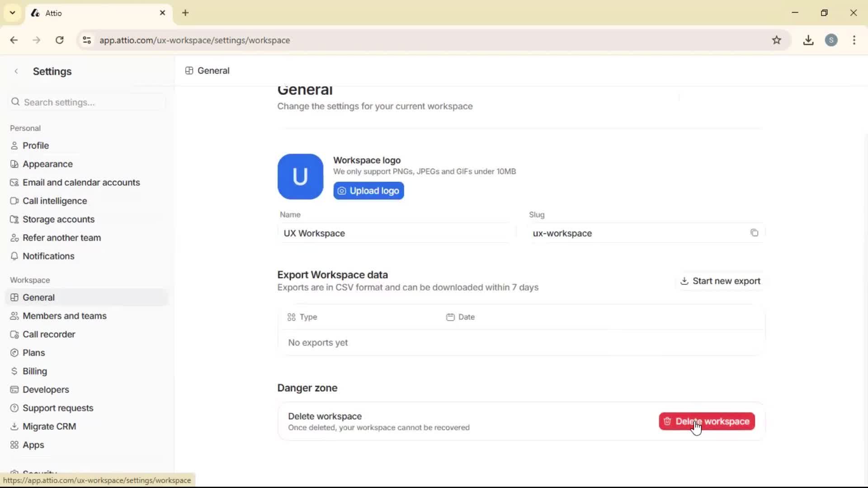Click the blue workspace logo placeholder
The height and width of the screenshot is (488, 868).
(x=300, y=176)
